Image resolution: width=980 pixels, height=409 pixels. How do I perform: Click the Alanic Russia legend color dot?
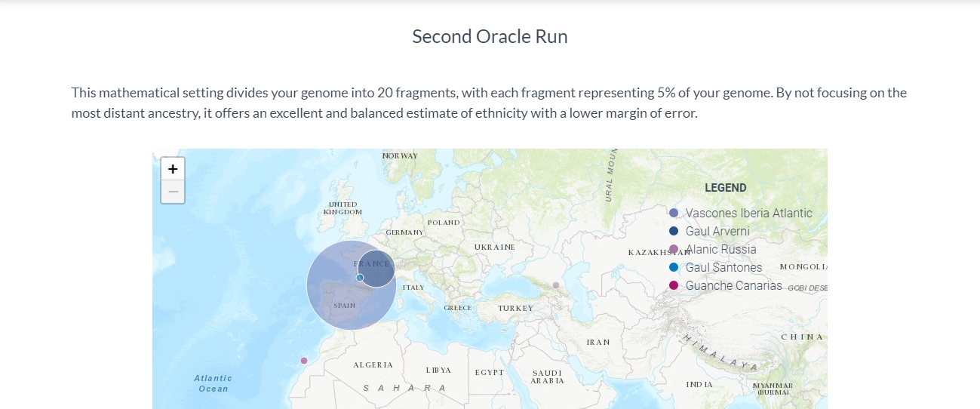[x=674, y=249]
